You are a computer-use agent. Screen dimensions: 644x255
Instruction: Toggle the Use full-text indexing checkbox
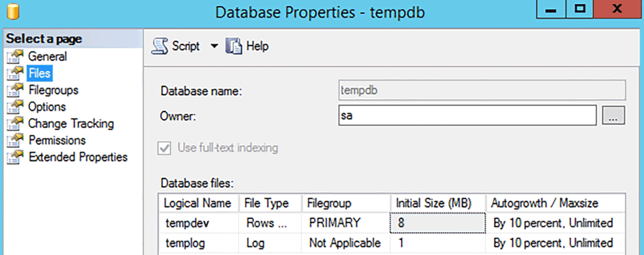coord(165,148)
